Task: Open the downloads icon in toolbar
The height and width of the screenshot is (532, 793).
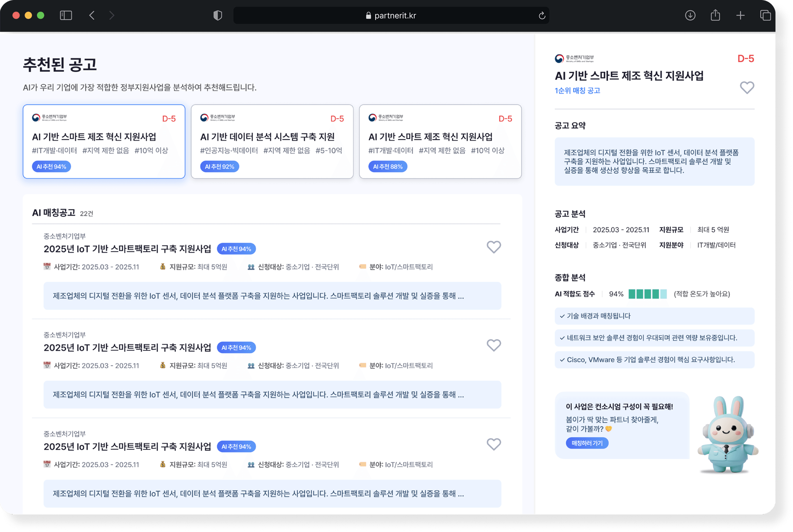Action: [x=690, y=15]
